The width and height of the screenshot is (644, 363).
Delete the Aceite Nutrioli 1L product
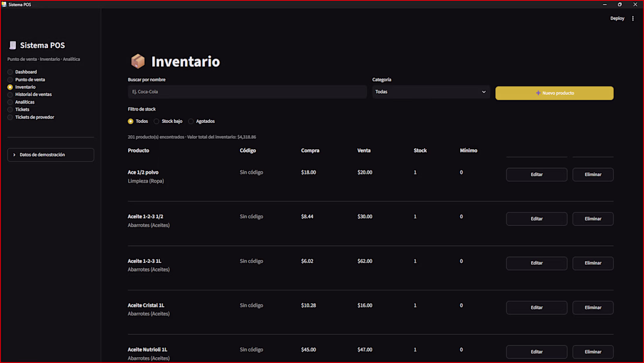click(x=592, y=352)
